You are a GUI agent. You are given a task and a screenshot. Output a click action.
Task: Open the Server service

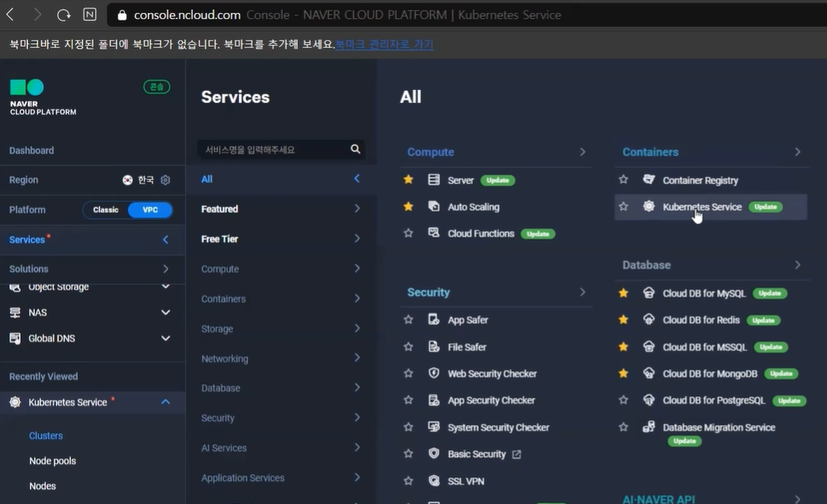461,180
